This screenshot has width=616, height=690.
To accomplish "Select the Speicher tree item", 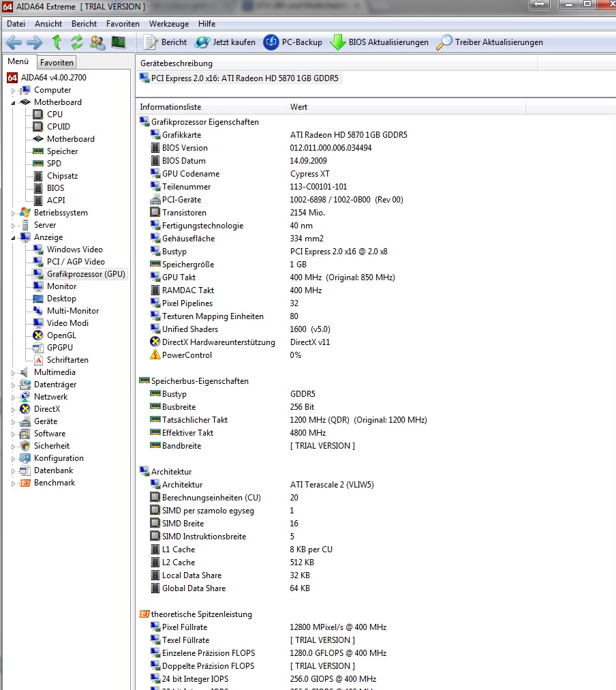I will click(62, 151).
